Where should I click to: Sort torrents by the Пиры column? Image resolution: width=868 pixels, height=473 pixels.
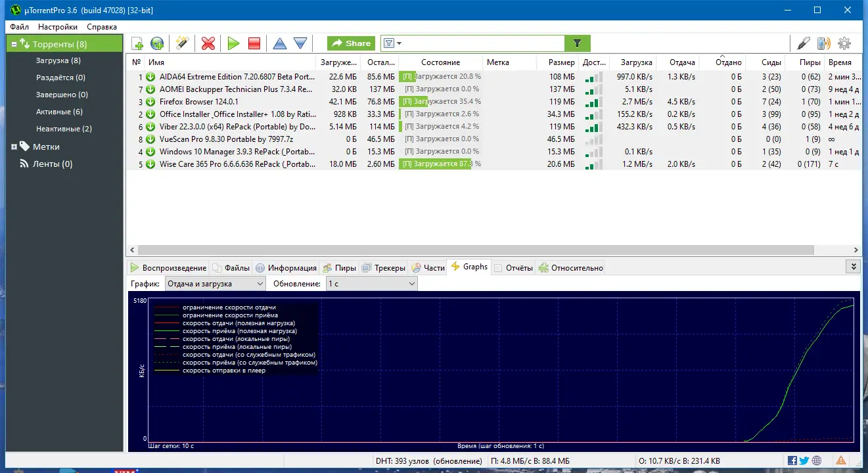804,62
